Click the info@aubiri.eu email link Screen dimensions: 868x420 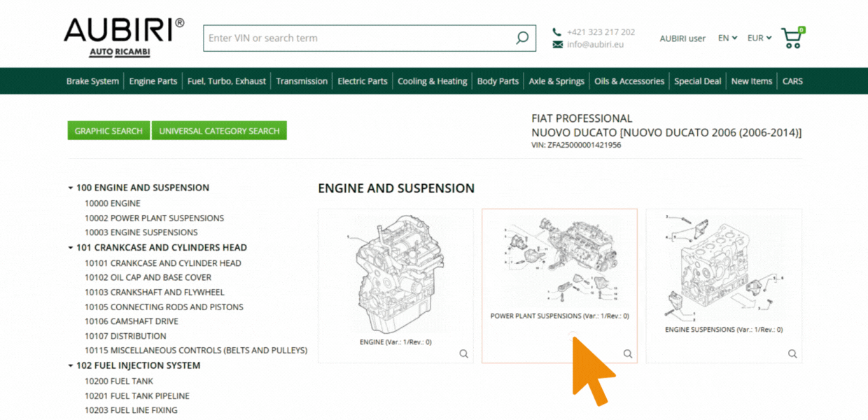pos(595,44)
